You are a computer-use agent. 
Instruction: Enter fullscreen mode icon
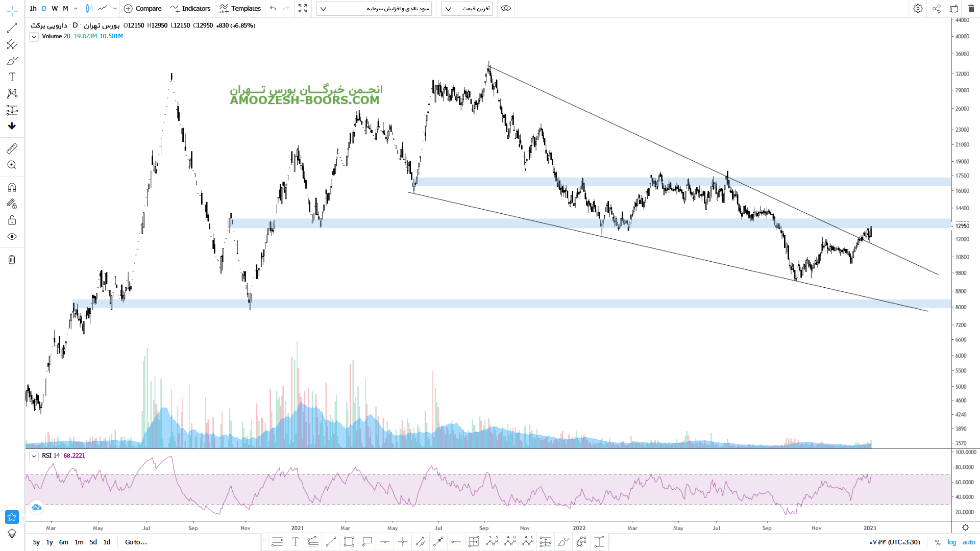[x=303, y=8]
